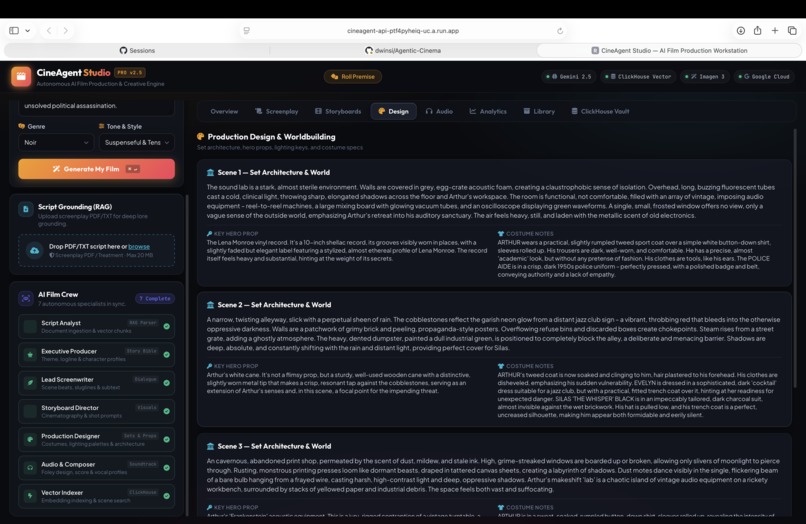The image size is (806, 524).
Task: Click the Executive Producer star icon
Action: [x=30, y=354]
